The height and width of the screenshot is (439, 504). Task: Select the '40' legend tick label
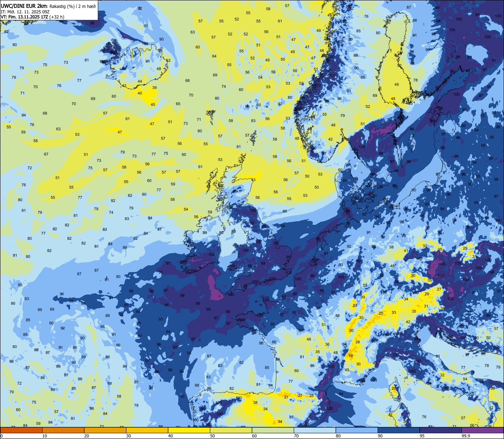click(x=170, y=436)
